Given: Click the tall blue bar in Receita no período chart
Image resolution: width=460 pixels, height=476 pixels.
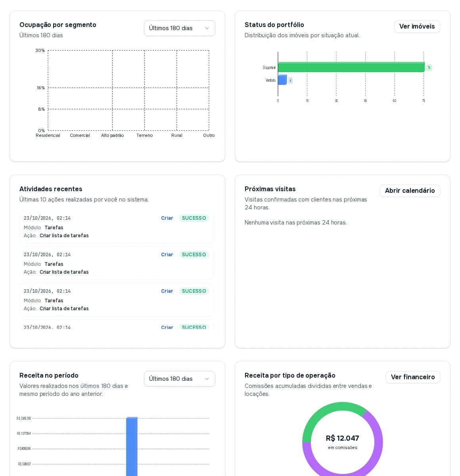Looking at the screenshot, I should click(132, 446).
